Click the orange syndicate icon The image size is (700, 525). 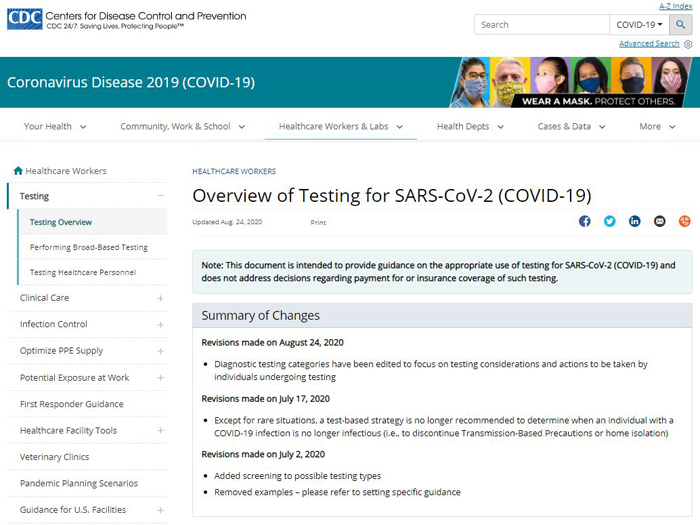click(684, 221)
